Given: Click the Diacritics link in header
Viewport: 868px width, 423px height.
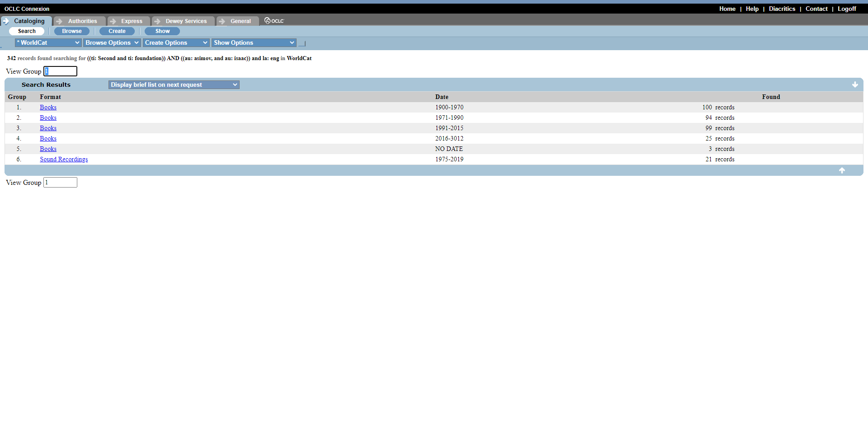Looking at the screenshot, I should [782, 9].
